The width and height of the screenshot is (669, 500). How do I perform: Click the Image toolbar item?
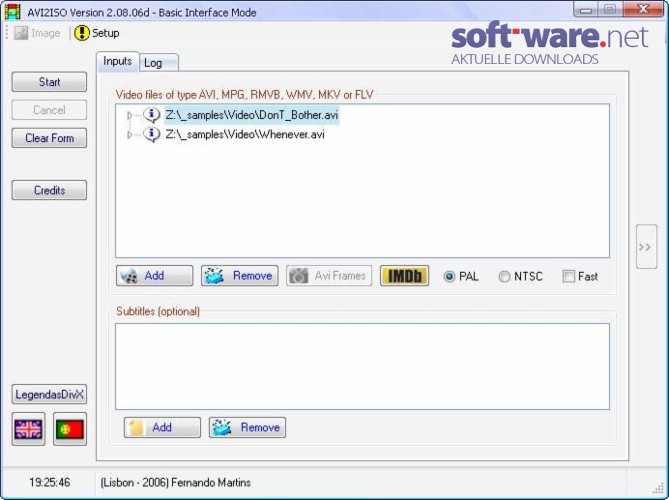pyautogui.click(x=37, y=33)
